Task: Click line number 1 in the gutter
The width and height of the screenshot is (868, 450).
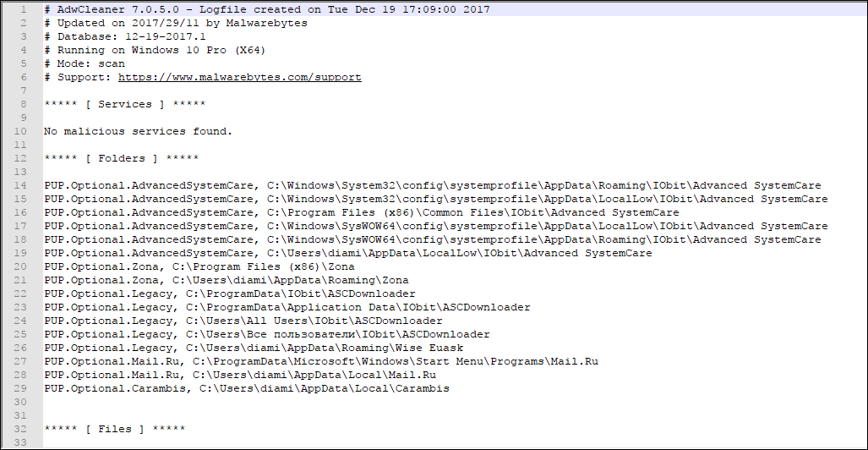Action: [x=23, y=9]
